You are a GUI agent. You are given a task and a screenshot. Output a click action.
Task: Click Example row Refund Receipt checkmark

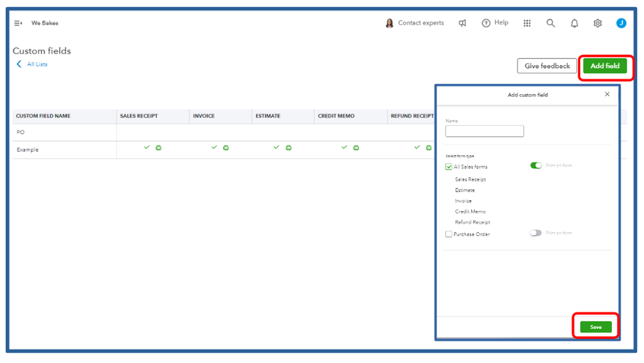[417, 147]
